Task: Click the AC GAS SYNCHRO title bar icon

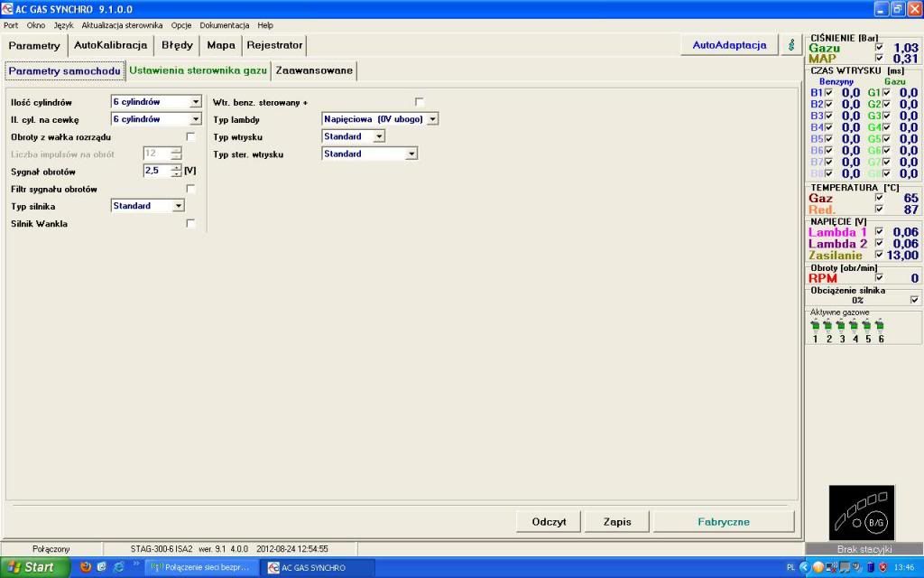Action: coord(8,8)
